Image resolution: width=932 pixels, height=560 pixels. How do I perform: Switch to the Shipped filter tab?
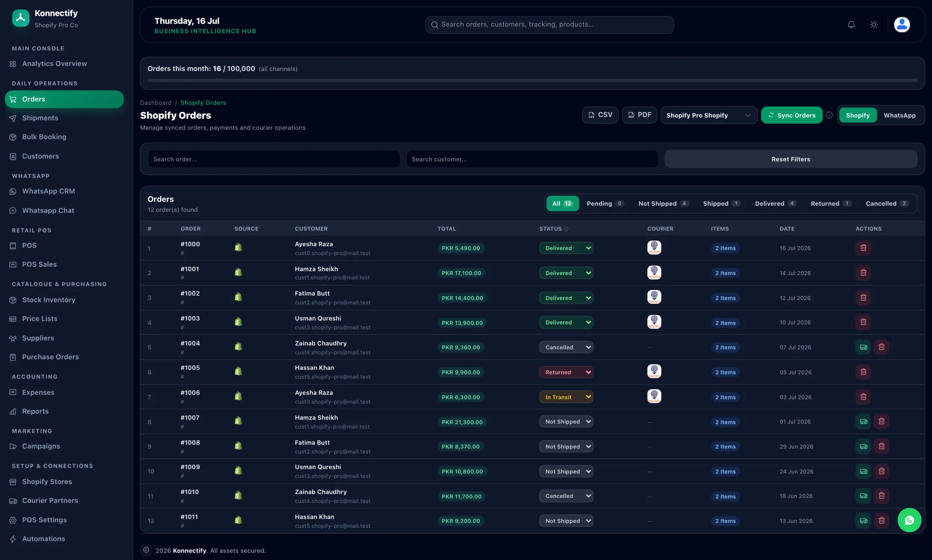click(x=722, y=203)
